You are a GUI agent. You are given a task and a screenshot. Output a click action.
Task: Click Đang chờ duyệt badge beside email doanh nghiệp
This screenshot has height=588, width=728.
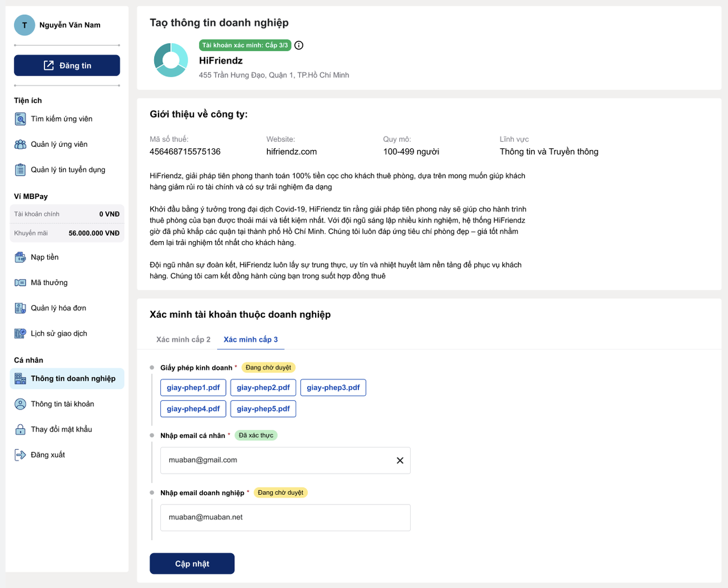click(280, 492)
